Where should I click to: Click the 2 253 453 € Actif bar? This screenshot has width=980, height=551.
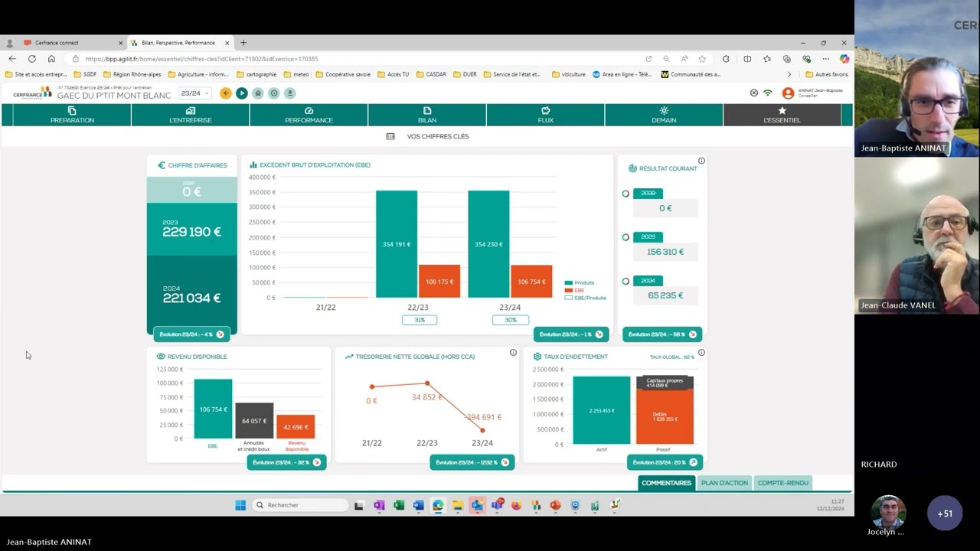[602, 410]
